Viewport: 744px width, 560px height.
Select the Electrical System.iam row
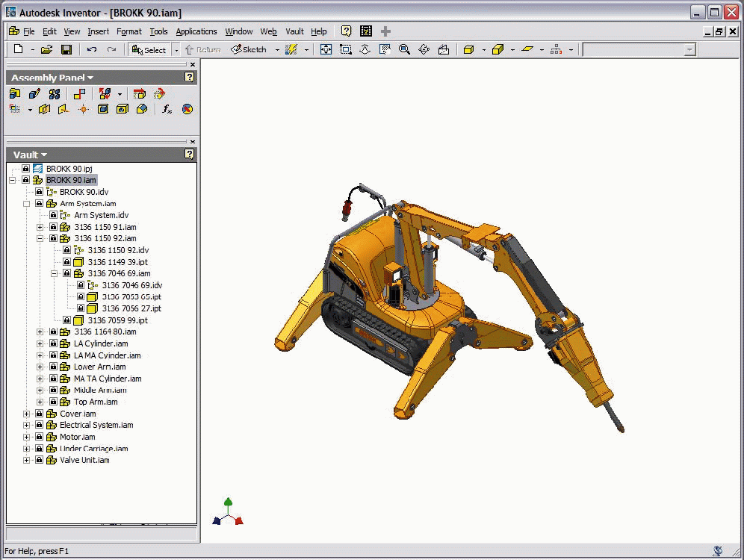tap(96, 426)
